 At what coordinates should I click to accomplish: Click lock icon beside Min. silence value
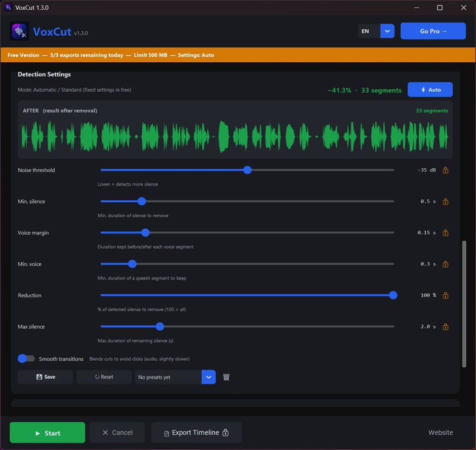pyautogui.click(x=445, y=201)
